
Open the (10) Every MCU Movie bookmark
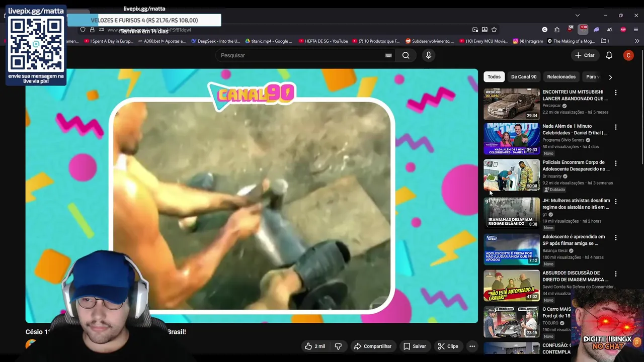pyautogui.click(x=484, y=41)
